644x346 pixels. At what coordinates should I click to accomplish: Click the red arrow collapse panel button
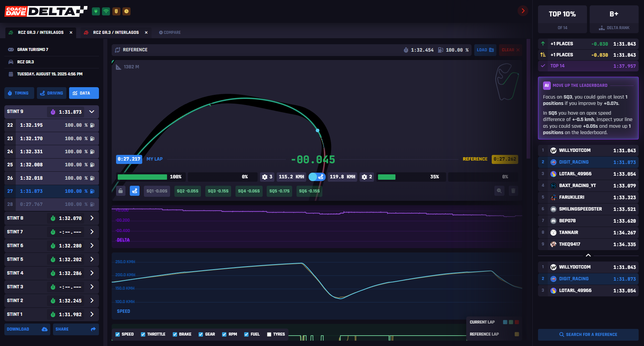coord(523,11)
